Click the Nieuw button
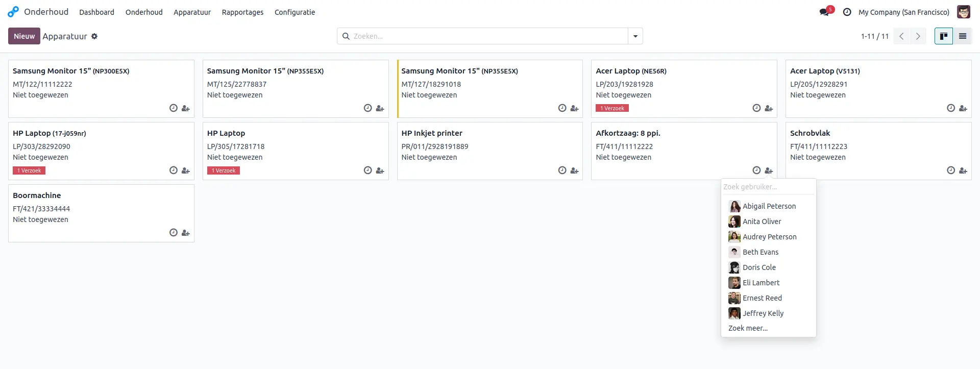 click(24, 36)
